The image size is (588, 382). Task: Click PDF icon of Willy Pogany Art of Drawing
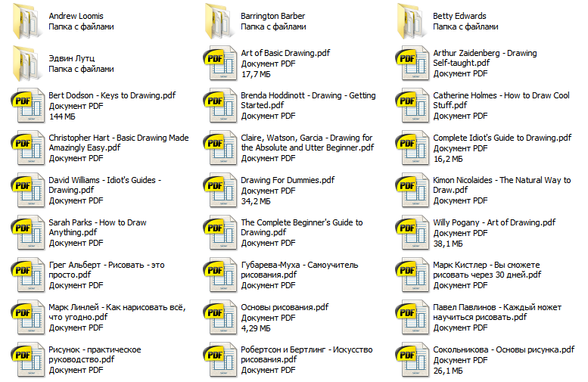[413, 232]
